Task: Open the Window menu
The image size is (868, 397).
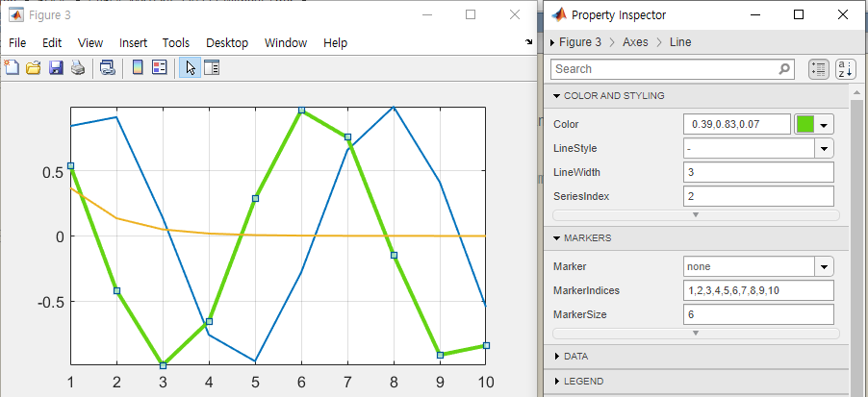Action: tap(286, 42)
